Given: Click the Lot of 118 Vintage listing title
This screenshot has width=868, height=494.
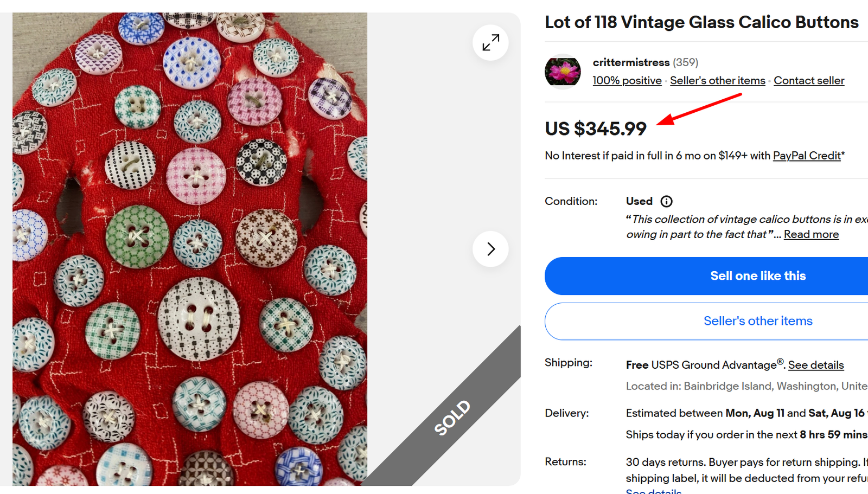Looking at the screenshot, I should 701,22.
